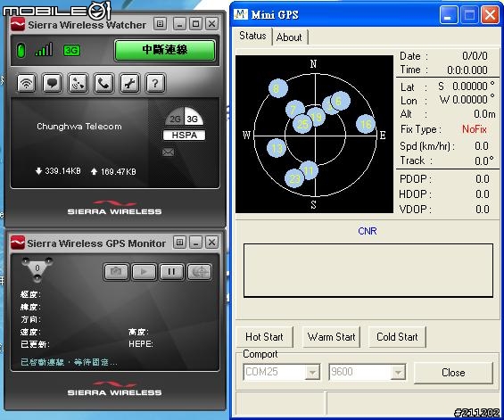The width and height of the screenshot is (504, 420).
Task: Click the crosshair locate button in GPS Monitor
Action: 199,272
